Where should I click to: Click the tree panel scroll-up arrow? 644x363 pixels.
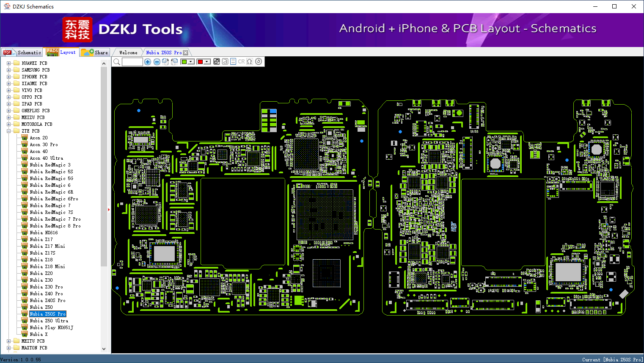[x=104, y=63]
